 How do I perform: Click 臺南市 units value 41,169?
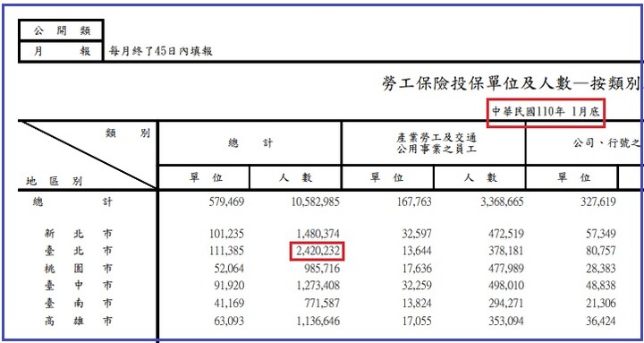(229, 304)
